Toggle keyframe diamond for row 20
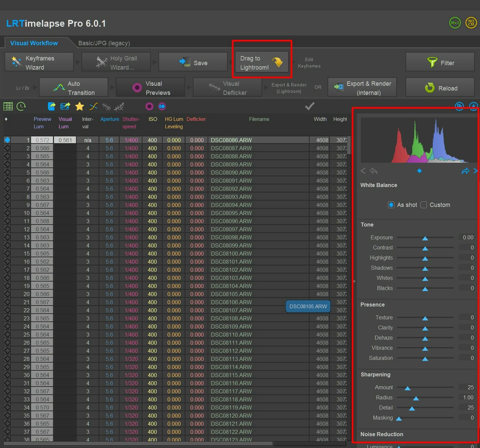This screenshot has height=448, width=480. coord(7,294)
